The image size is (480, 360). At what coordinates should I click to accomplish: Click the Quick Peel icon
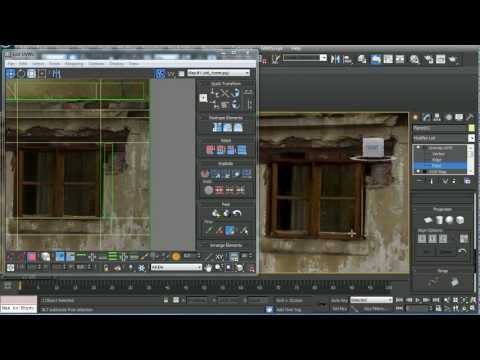pyautogui.click(x=216, y=213)
